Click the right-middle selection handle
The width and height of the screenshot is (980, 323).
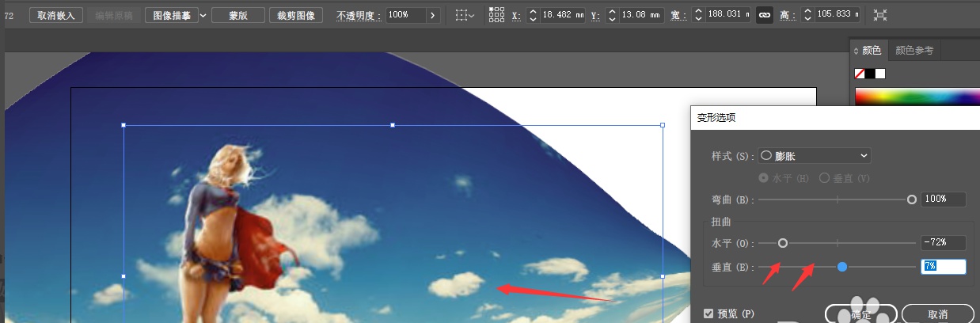(662, 276)
